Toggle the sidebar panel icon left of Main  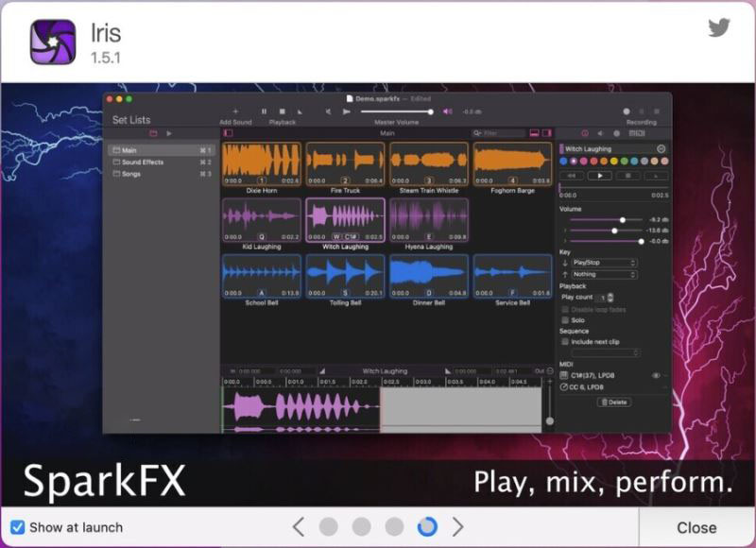229,133
